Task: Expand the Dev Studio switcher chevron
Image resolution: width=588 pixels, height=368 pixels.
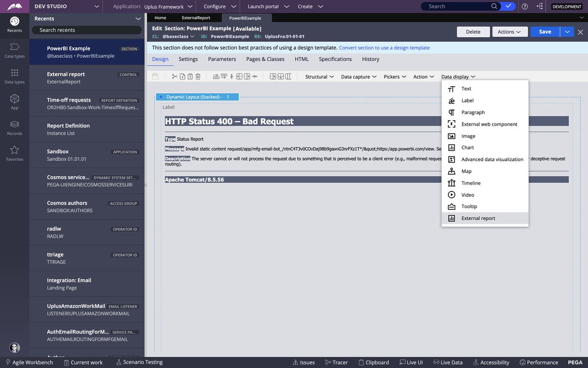Action: tap(97, 6)
